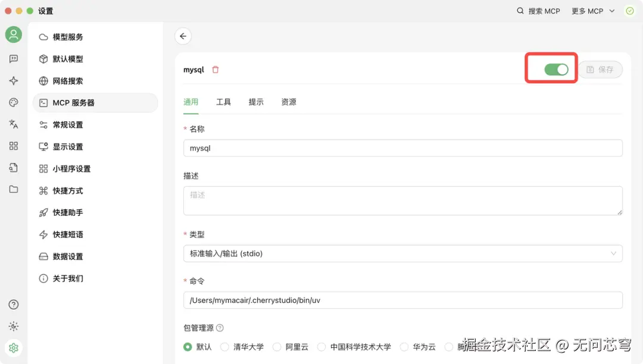Open the files folder icon in the sidebar
This screenshot has width=643, height=364.
point(13,189)
